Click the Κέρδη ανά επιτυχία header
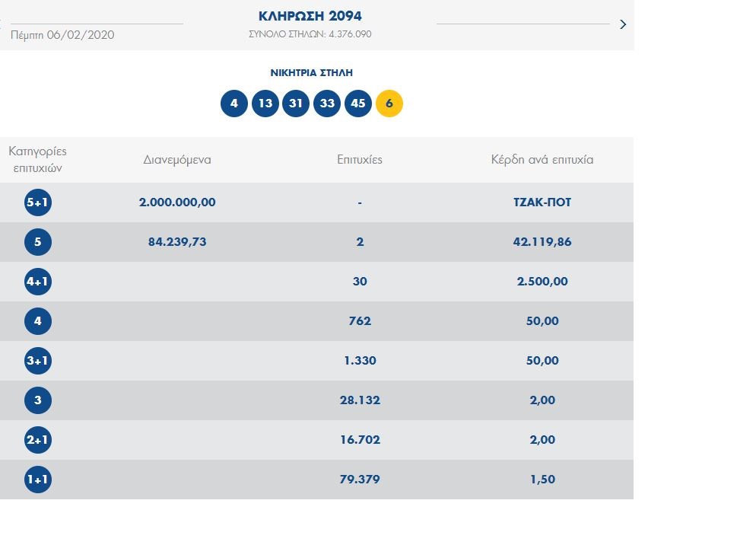The image size is (756, 545). [542, 160]
